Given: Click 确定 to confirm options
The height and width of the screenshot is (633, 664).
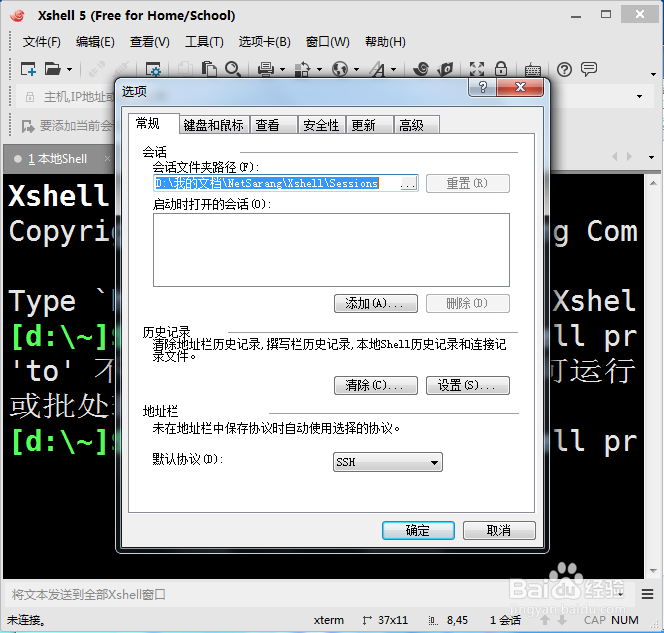Looking at the screenshot, I should tap(418, 530).
